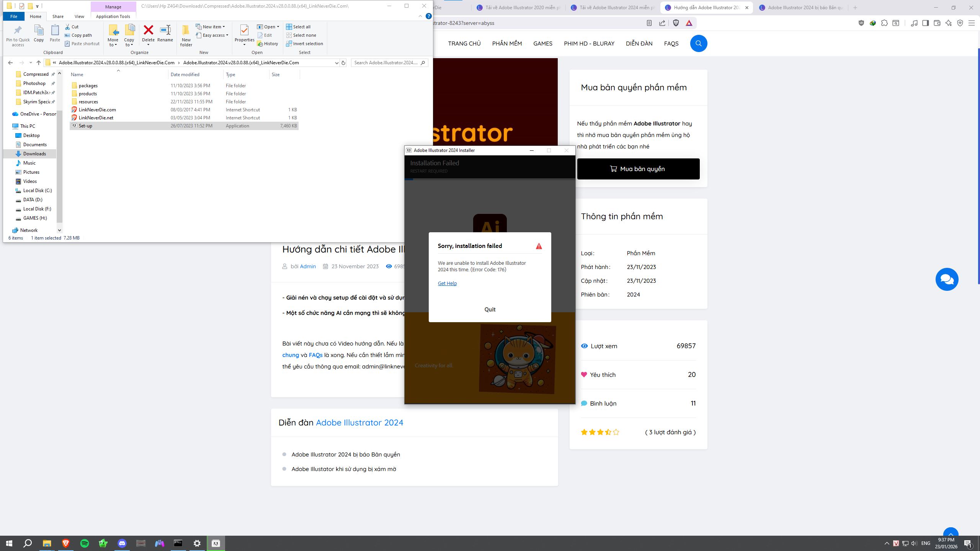This screenshot has height=551, width=980.
Task: Switch to the View ribbon tab
Action: pyautogui.click(x=79, y=16)
